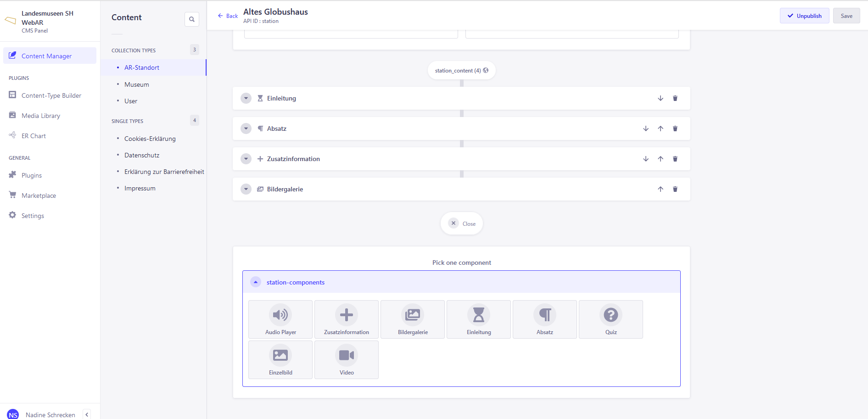This screenshot has height=419, width=868.
Task: Click the Altes Globushaus title
Action: coord(275,12)
